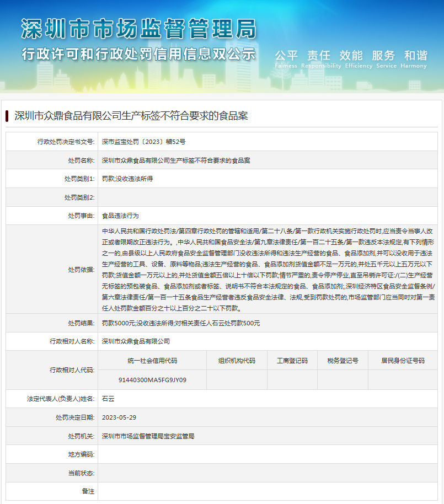Click the 行政处罚决定书文号 label
444x504 pixels.
tap(66, 142)
